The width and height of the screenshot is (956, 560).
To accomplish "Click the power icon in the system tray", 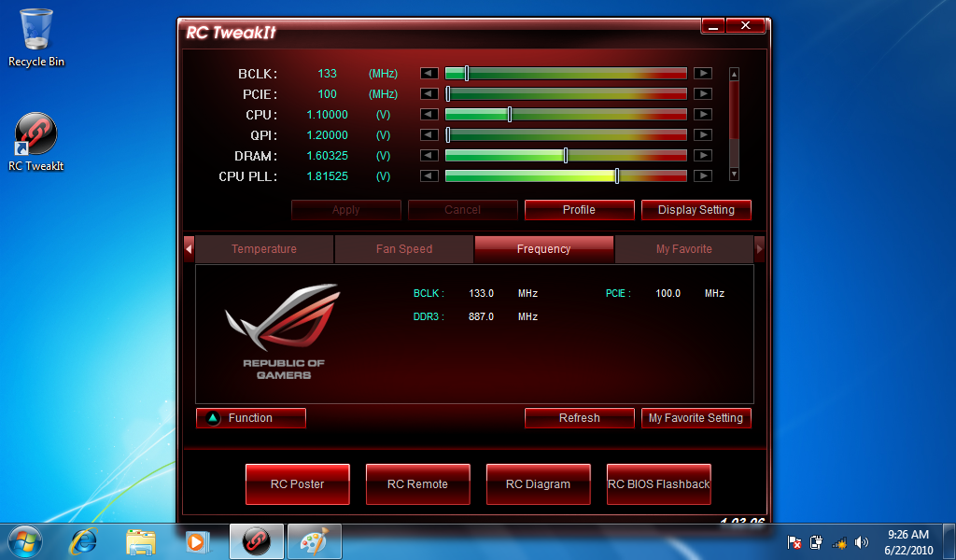I will pyautogui.click(x=816, y=542).
